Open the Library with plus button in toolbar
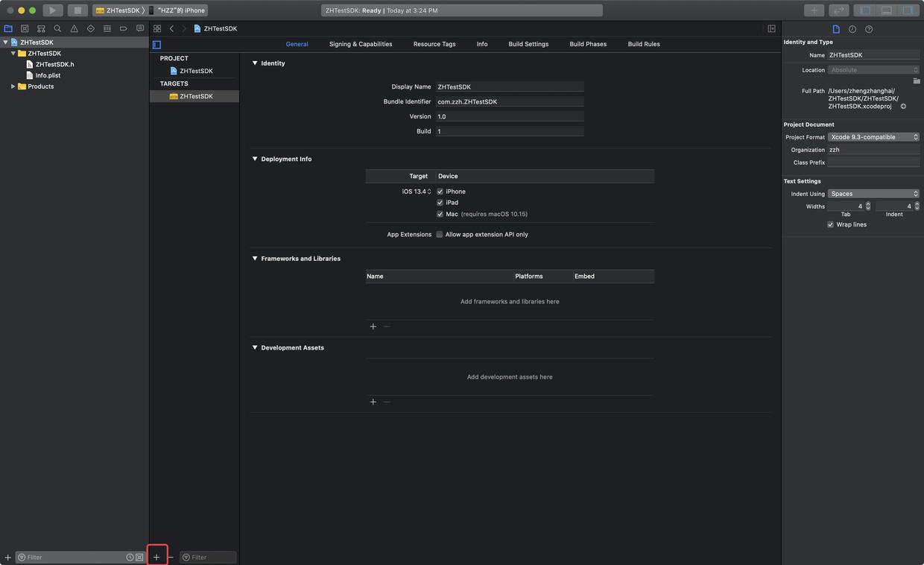 click(x=814, y=10)
